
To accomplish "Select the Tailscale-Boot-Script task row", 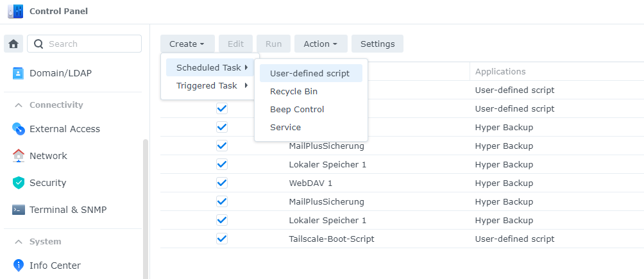I will tap(402, 239).
